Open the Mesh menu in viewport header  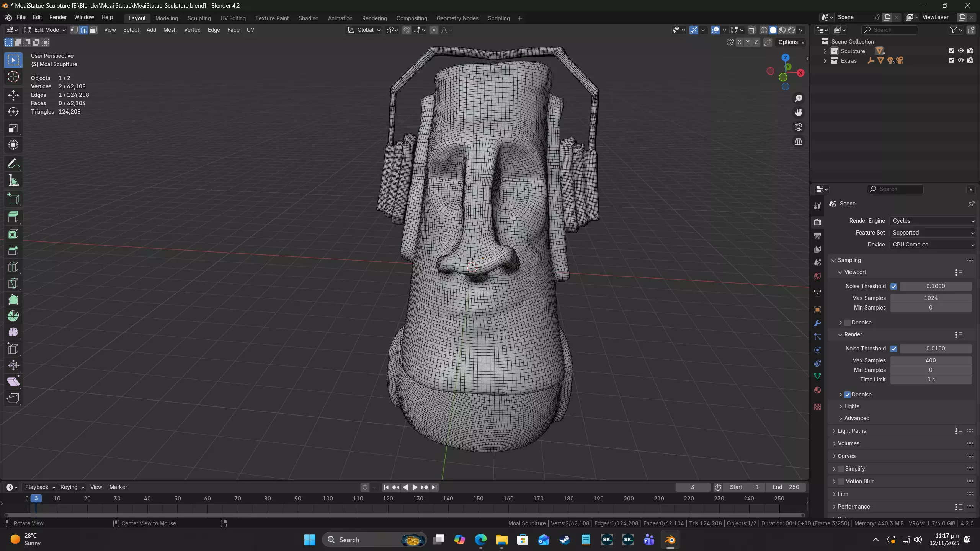[x=170, y=30]
